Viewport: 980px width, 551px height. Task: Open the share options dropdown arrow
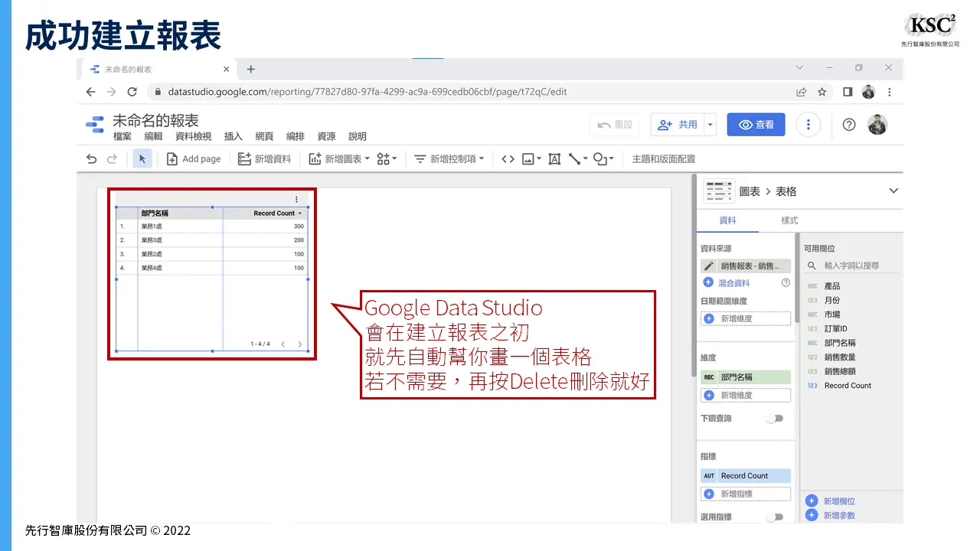(x=710, y=125)
